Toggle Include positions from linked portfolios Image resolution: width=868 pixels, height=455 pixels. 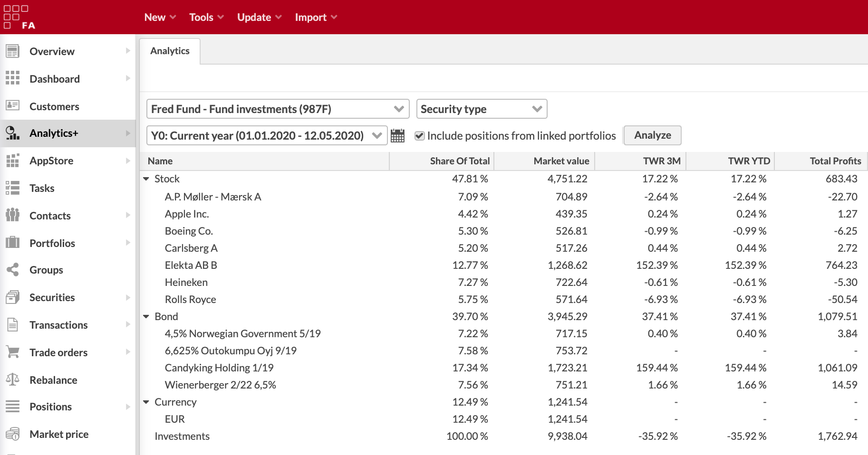[x=420, y=136]
